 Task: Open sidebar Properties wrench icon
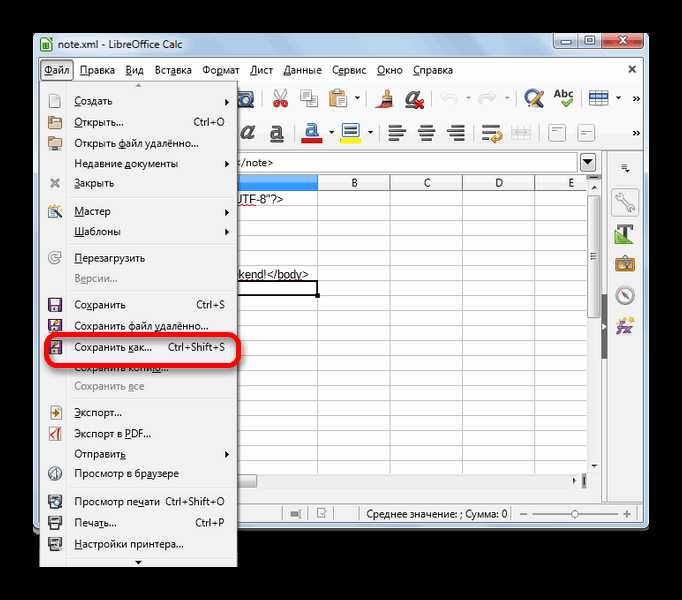tap(625, 202)
